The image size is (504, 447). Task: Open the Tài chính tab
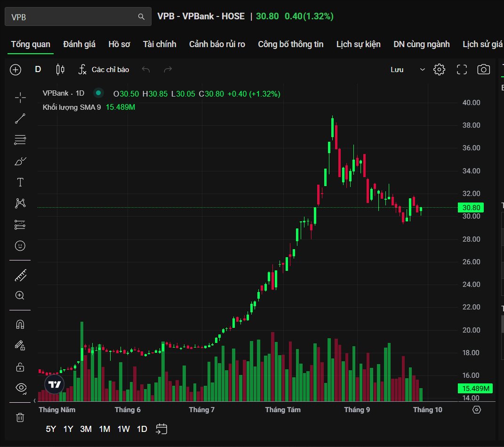click(160, 44)
